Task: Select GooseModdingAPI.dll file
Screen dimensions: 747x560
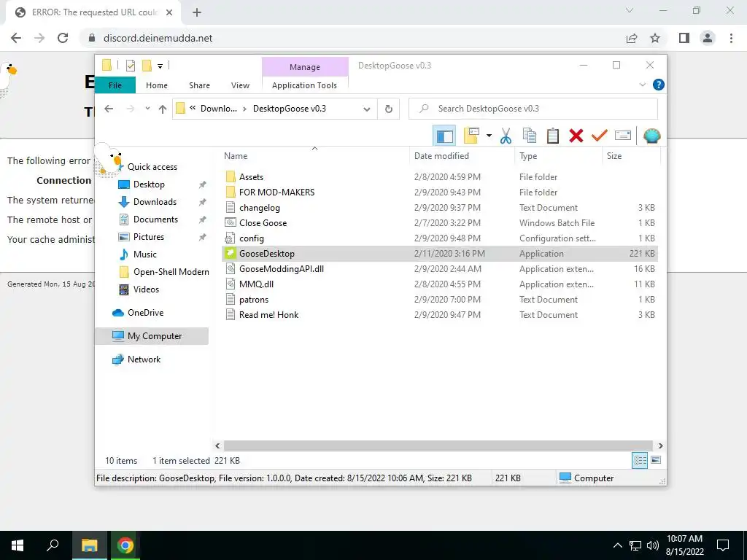Action: tap(438, 269)
